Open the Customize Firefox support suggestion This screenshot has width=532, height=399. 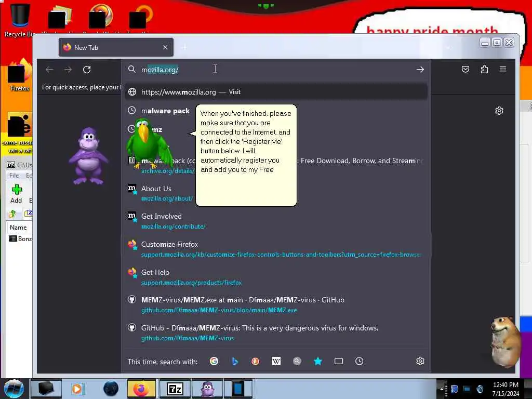point(276,249)
